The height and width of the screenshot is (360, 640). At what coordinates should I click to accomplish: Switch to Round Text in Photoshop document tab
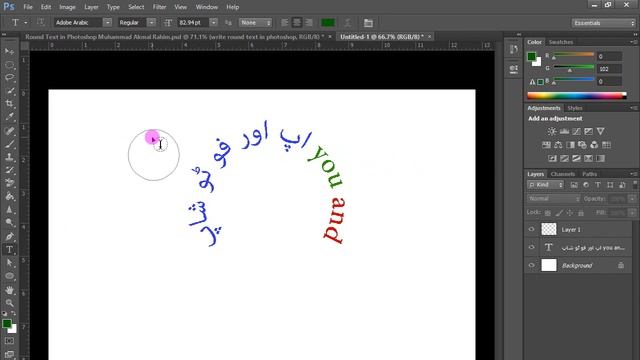(x=174, y=37)
